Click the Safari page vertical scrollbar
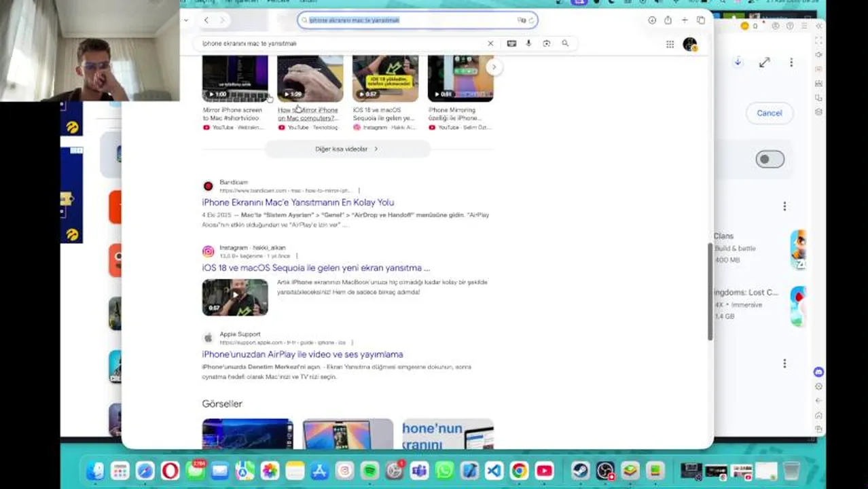868x489 pixels. click(710, 291)
